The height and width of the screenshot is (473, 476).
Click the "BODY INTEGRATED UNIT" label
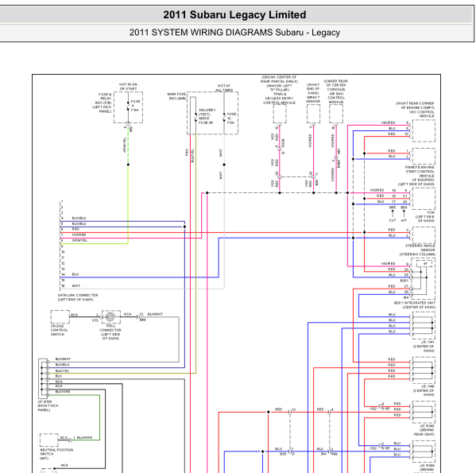point(414,303)
